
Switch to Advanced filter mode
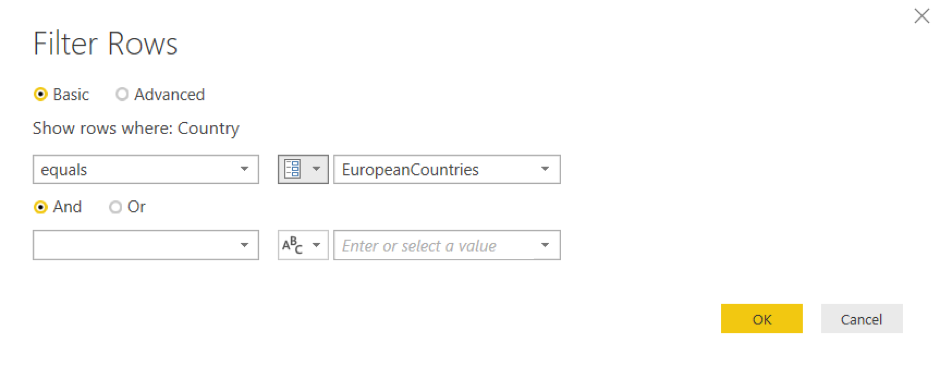pos(161,94)
